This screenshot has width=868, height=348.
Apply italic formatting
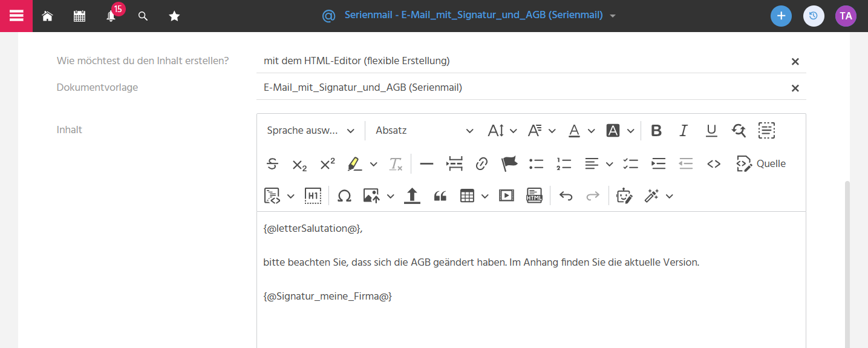[684, 130]
